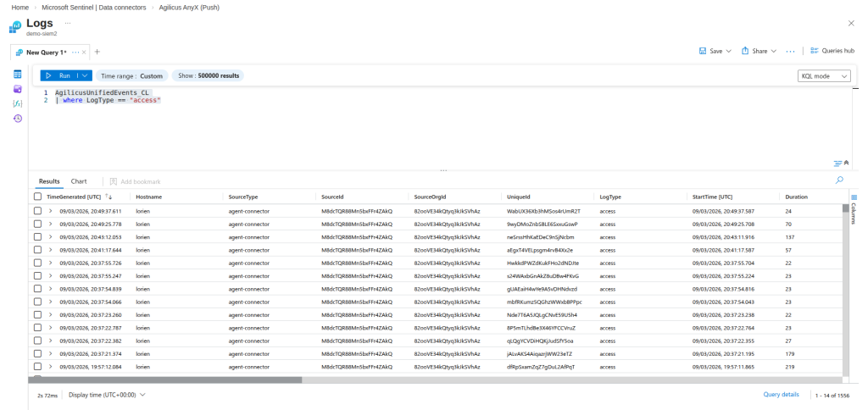Sort by TimeGenerated column arrows
This screenshot has height=410, width=868.
point(108,197)
